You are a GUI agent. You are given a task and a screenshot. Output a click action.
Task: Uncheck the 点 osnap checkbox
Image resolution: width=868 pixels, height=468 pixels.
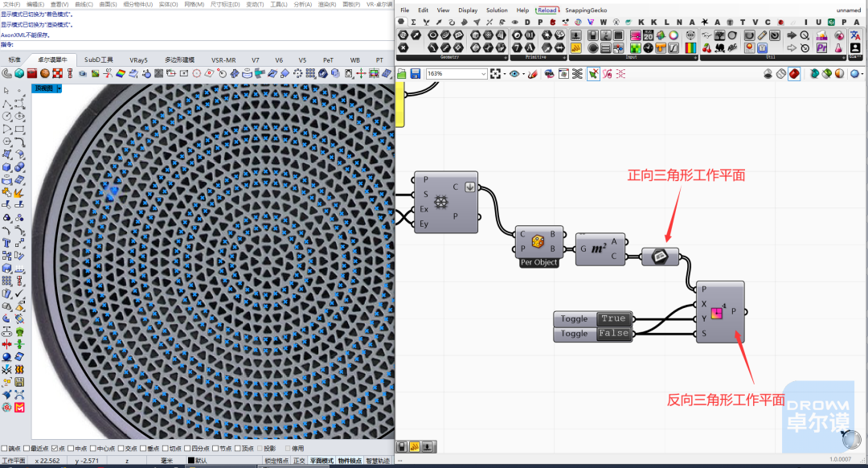(x=55, y=448)
